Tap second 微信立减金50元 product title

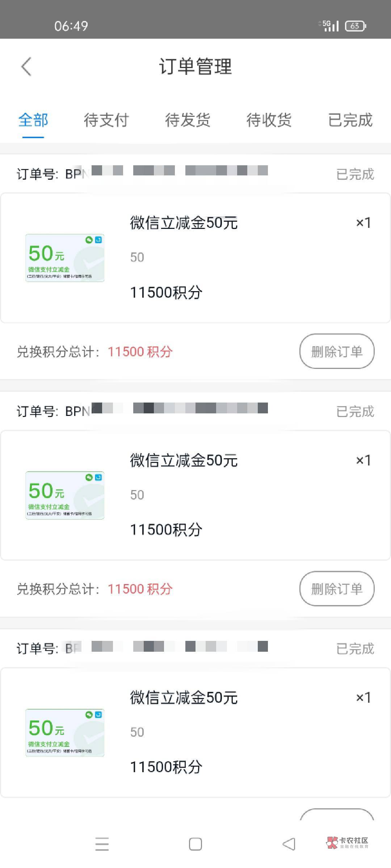(184, 460)
